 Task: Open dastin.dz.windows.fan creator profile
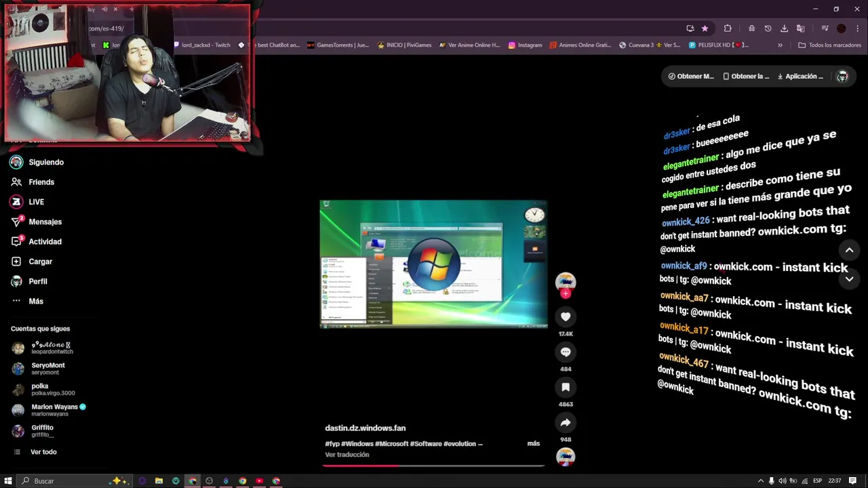coord(365,428)
